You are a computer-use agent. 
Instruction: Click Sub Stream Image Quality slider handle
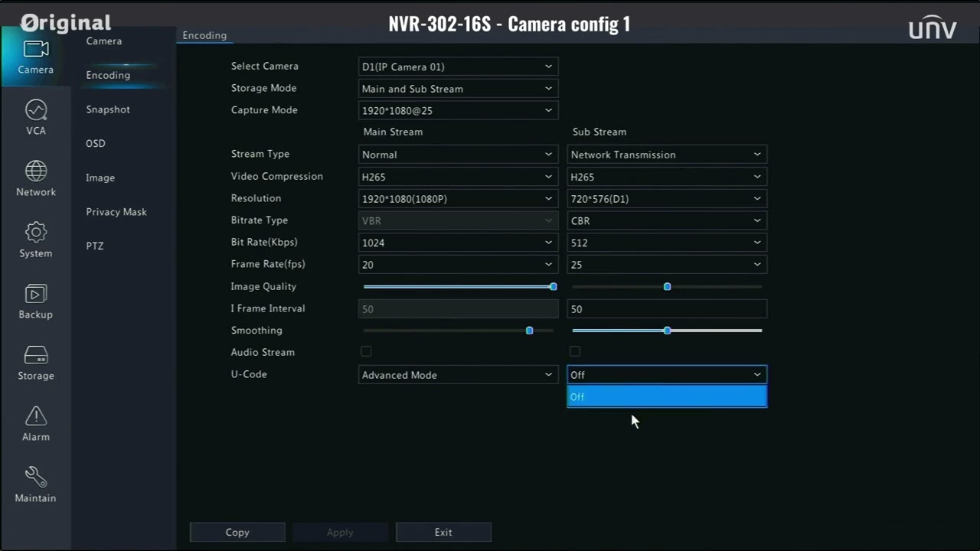tap(668, 286)
